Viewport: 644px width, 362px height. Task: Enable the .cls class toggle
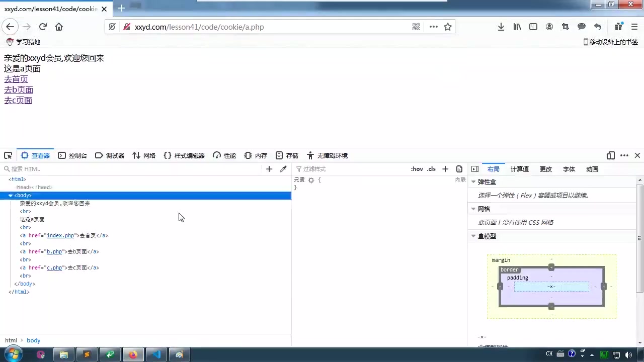[431, 169]
